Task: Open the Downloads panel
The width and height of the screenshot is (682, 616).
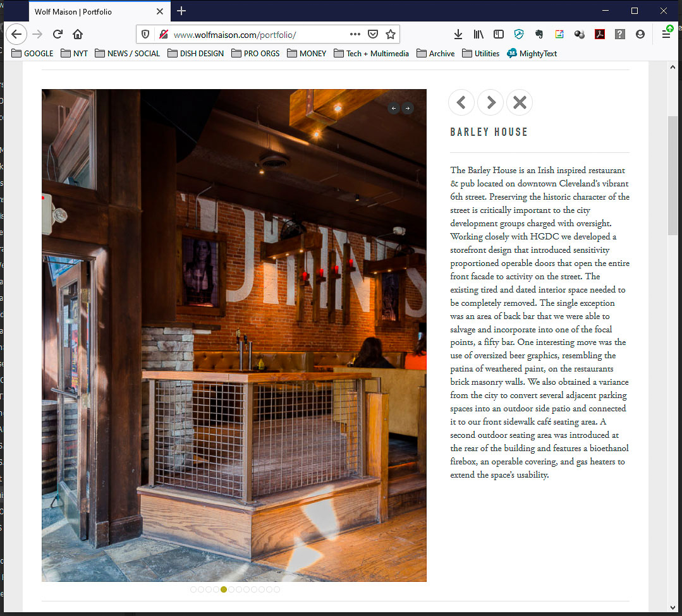Action: (x=458, y=34)
